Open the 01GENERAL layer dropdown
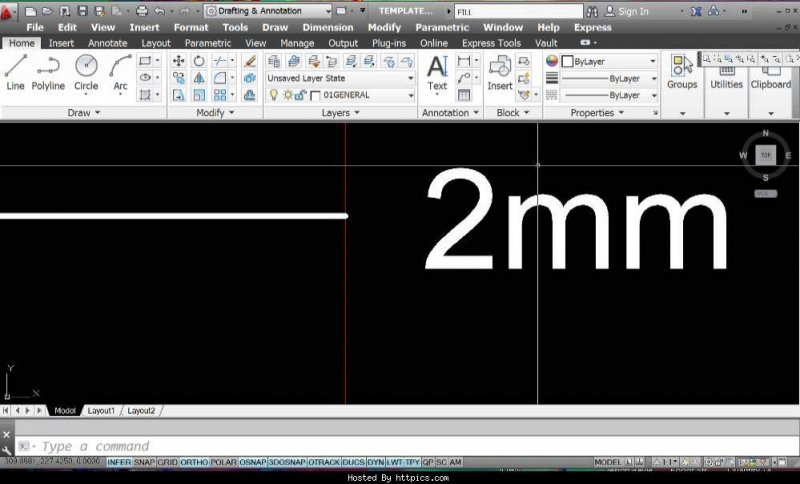Viewport: 800px width, 484px height. [411, 95]
